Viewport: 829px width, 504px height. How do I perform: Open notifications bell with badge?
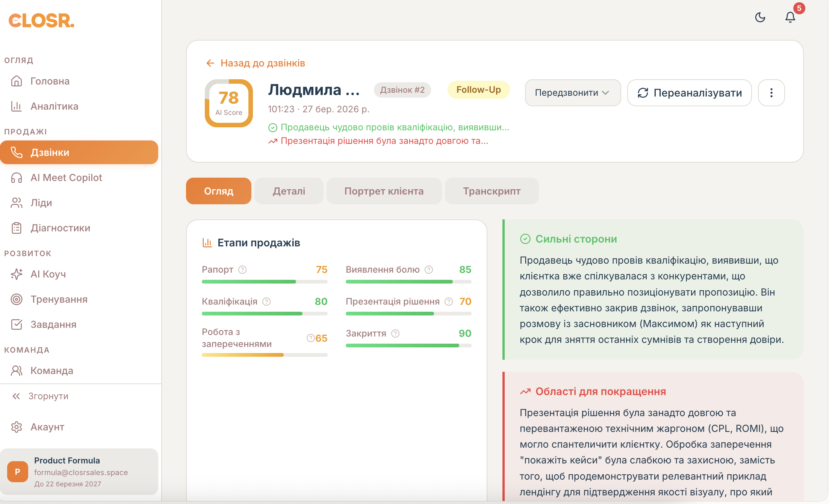click(790, 17)
